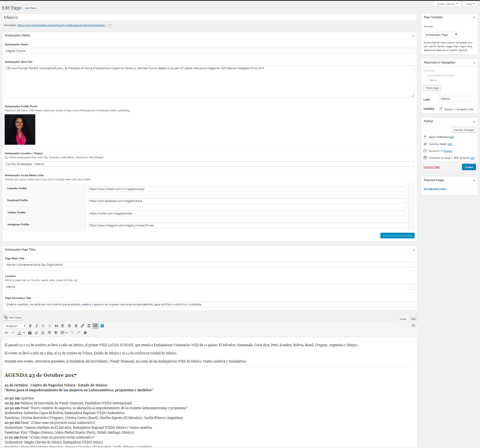
Task: Open the Set featured image link
Action: pyautogui.click(x=434, y=188)
